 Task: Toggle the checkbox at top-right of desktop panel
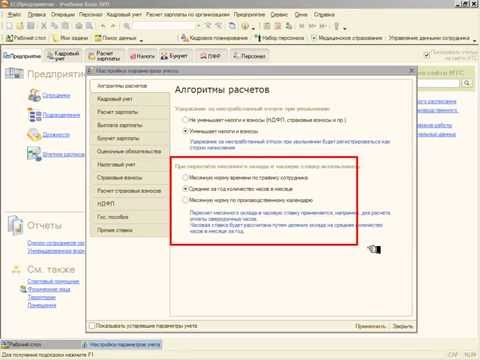coord(427,54)
